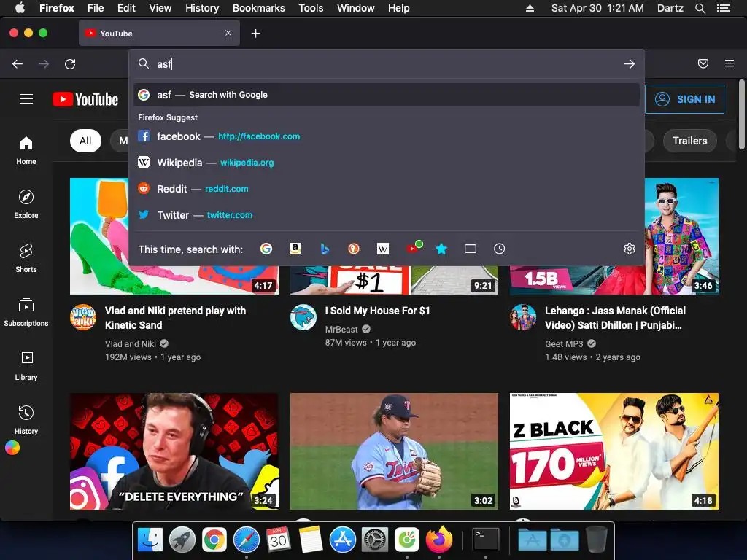Open the Bookmarks menu
This screenshot has width=747, height=560.
pyautogui.click(x=259, y=8)
